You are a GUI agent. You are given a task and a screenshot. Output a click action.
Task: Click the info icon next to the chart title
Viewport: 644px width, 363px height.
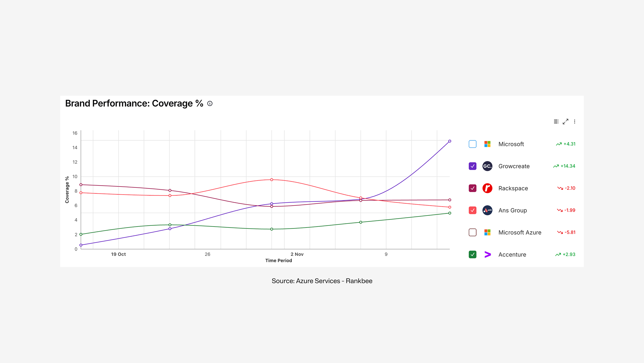(x=210, y=103)
